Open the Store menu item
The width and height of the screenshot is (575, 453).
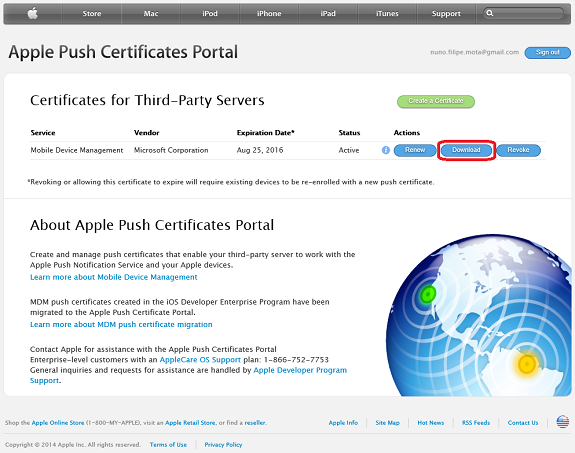click(x=92, y=14)
